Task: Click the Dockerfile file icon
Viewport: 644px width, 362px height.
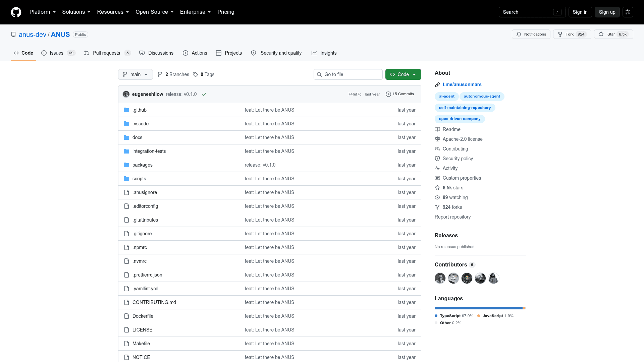Action: click(x=126, y=316)
